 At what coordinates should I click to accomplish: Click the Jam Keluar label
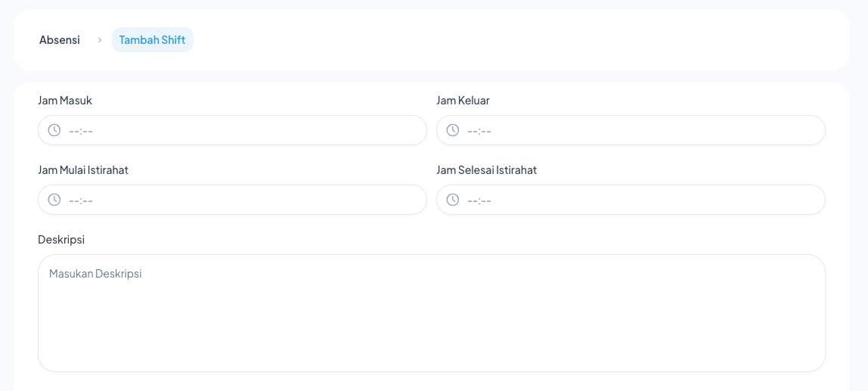[x=463, y=101]
